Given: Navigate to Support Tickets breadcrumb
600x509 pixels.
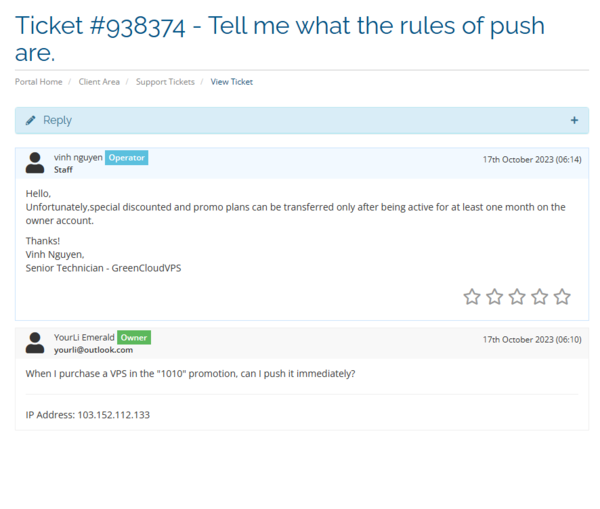Looking at the screenshot, I should tap(165, 82).
